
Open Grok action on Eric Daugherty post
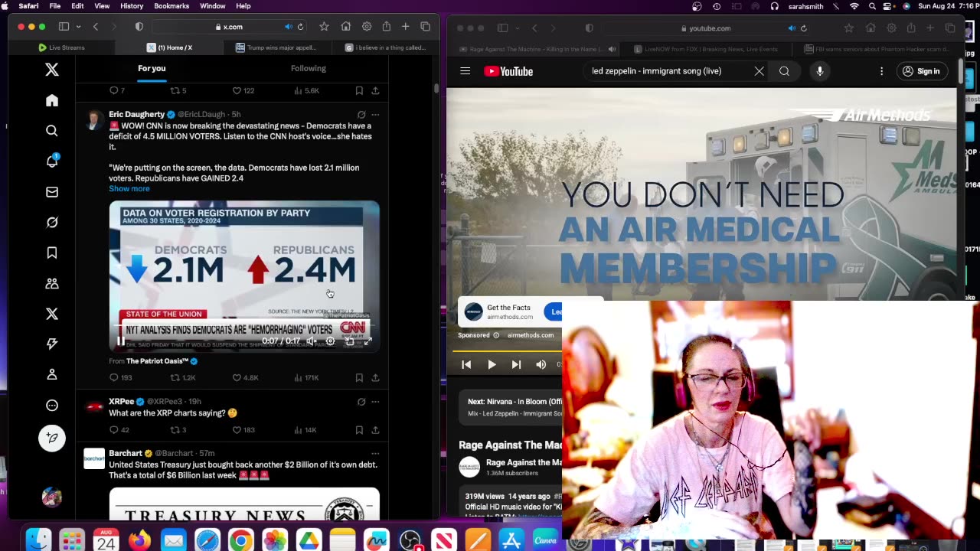tap(361, 115)
